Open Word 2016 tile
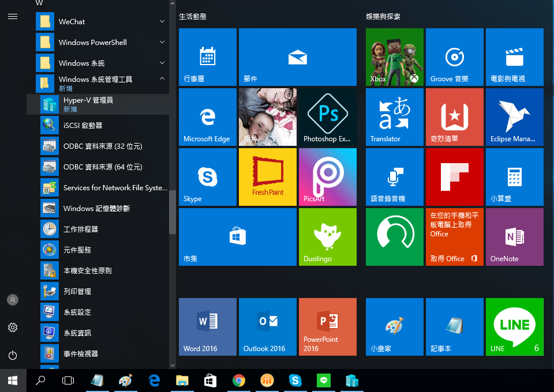 207,327
